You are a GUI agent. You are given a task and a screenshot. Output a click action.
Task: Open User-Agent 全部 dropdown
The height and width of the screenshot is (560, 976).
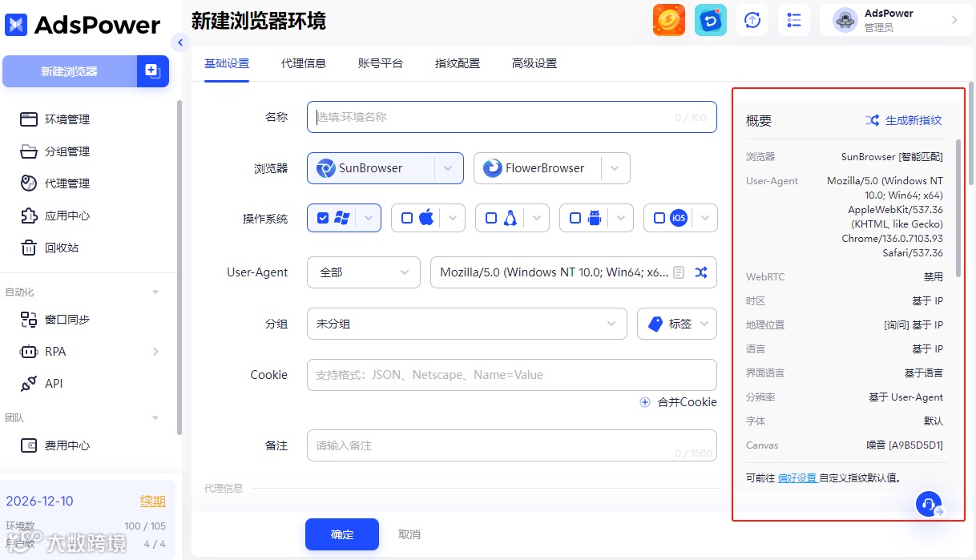[364, 272]
